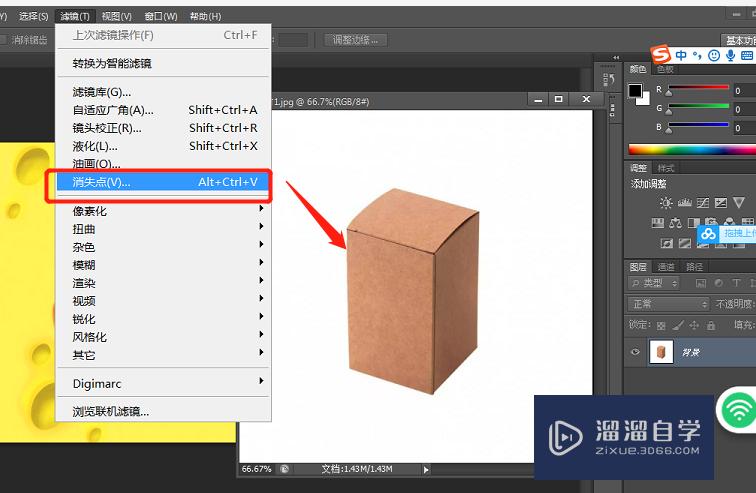Open the collapsed History panel icon
Screen dimensions: 756x493
(x=608, y=80)
